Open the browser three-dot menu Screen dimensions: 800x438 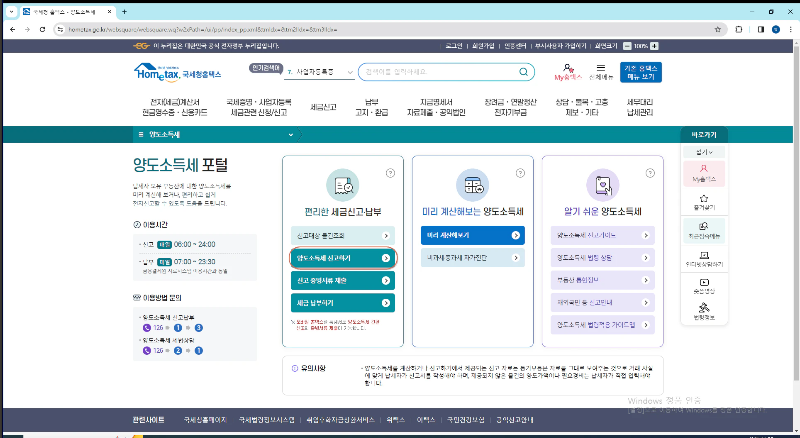pos(790,30)
